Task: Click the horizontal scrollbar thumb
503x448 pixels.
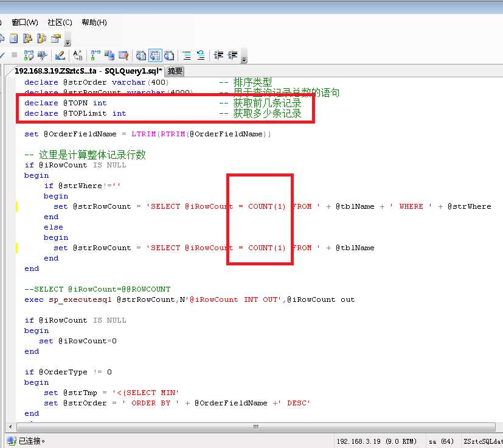Action: [x=255, y=427]
